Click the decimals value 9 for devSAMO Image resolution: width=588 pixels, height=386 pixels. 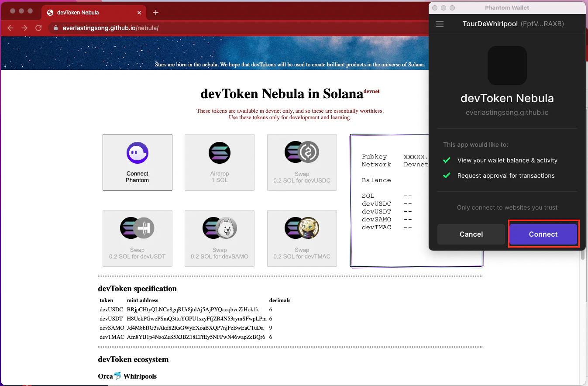pyautogui.click(x=271, y=328)
